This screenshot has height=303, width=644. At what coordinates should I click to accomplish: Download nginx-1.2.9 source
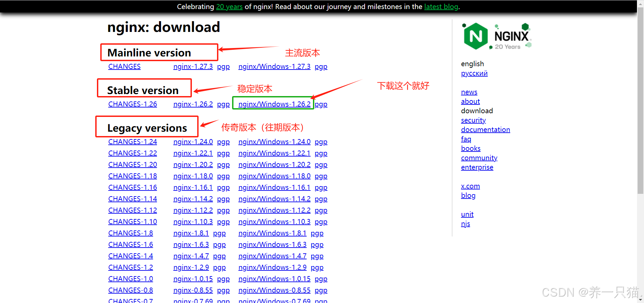pyautogui.click(x=191, y=267)
